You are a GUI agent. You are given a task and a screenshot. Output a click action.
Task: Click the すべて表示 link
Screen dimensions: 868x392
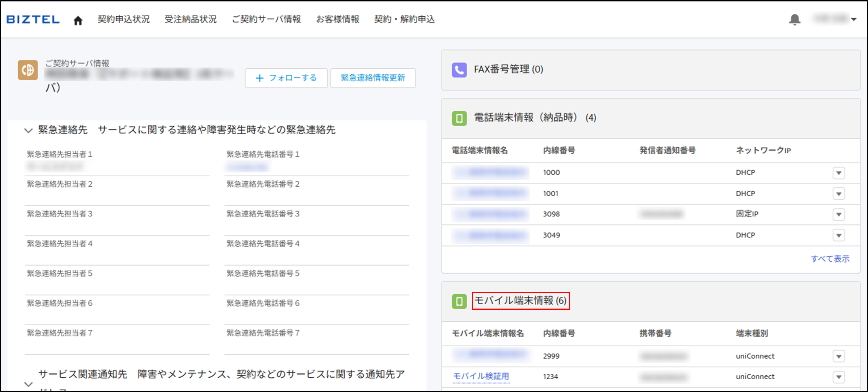(830, 259)
